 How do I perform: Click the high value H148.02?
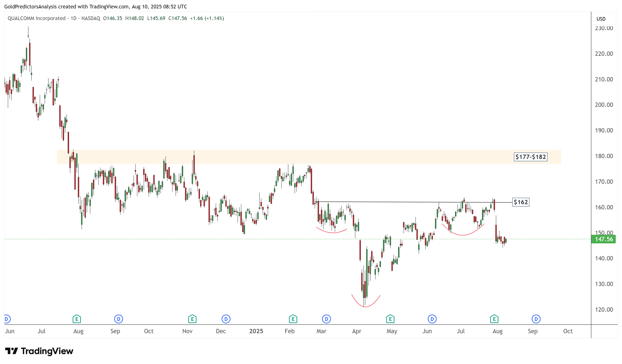tap(135, 18)
